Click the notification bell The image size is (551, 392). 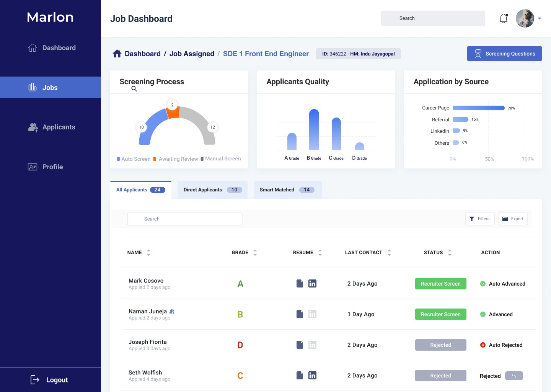(x=503, y=18)
